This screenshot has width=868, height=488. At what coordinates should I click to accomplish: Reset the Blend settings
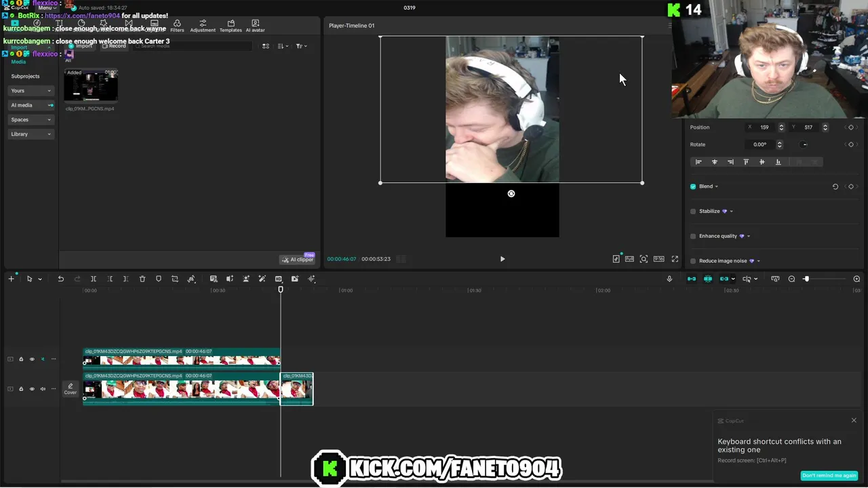pyautogui.click(x=835, y=186)
